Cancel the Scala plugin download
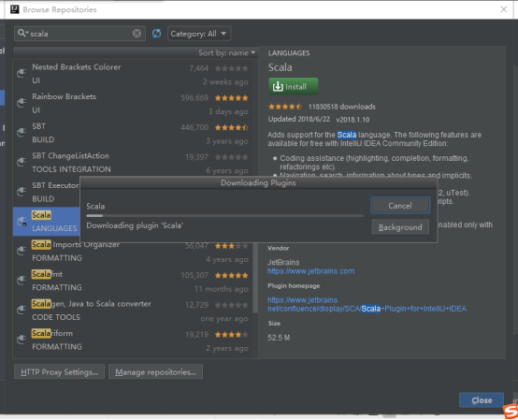 (400, 206)
